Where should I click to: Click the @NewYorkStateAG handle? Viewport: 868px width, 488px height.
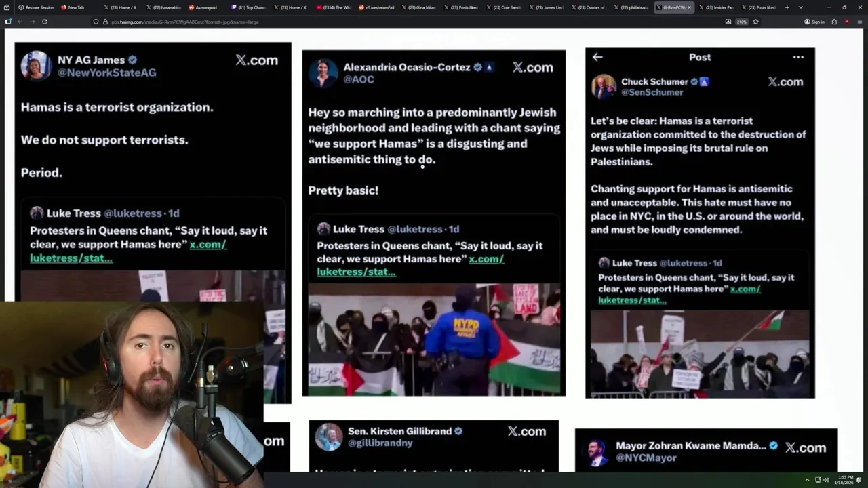106,73
